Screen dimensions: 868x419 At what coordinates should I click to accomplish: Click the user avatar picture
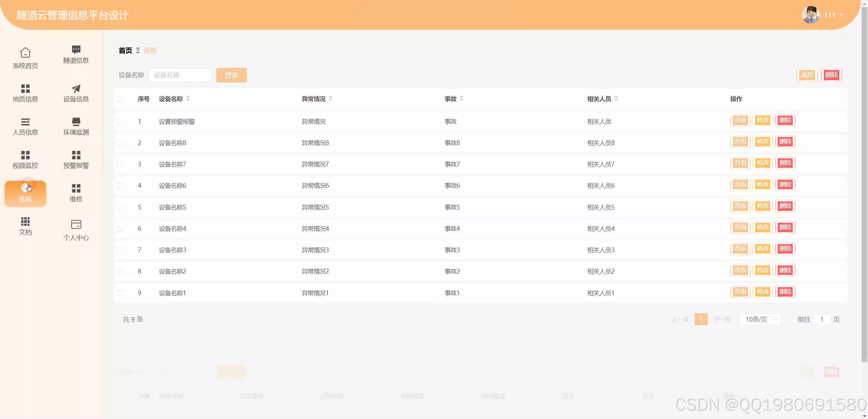(810, 15)
